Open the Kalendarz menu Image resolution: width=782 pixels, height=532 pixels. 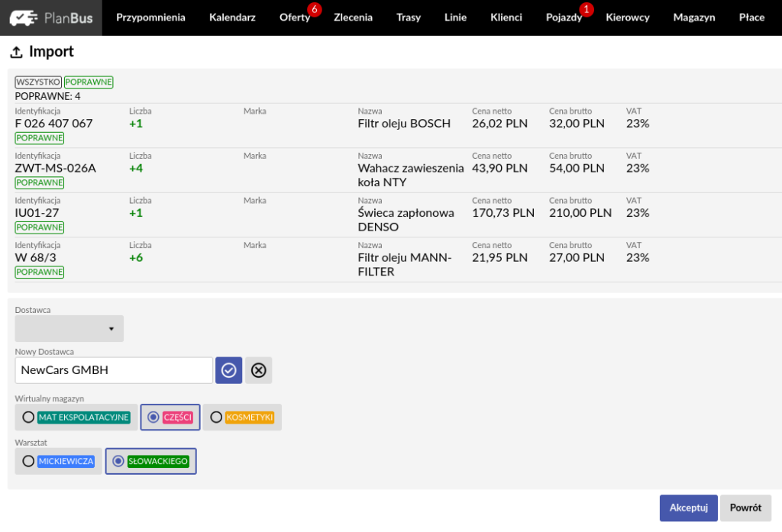click(x=232, y=18)
